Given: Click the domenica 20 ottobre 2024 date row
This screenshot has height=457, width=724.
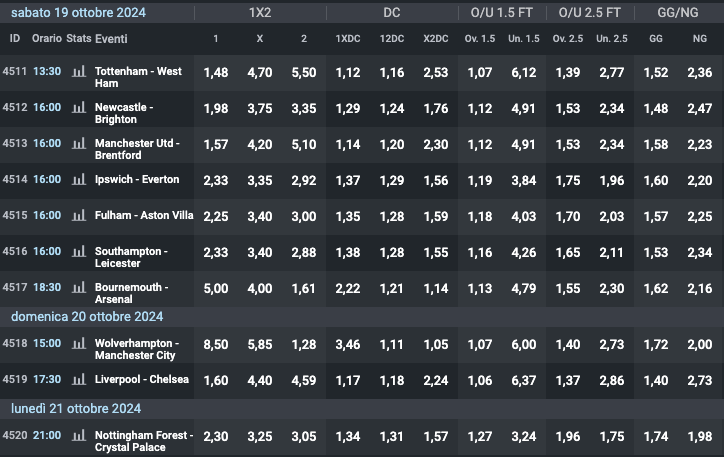Looking at the screenshot, I should (362, 317).
